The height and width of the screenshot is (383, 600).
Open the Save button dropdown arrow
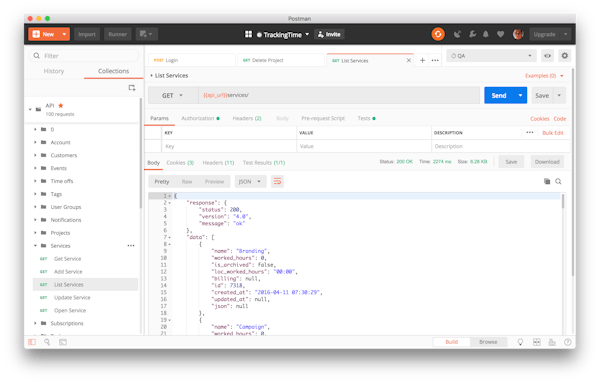[x=559, y=95]
